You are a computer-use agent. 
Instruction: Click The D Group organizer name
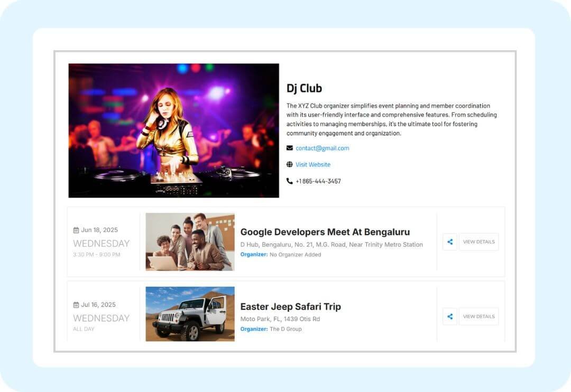(x=285, y=329)
